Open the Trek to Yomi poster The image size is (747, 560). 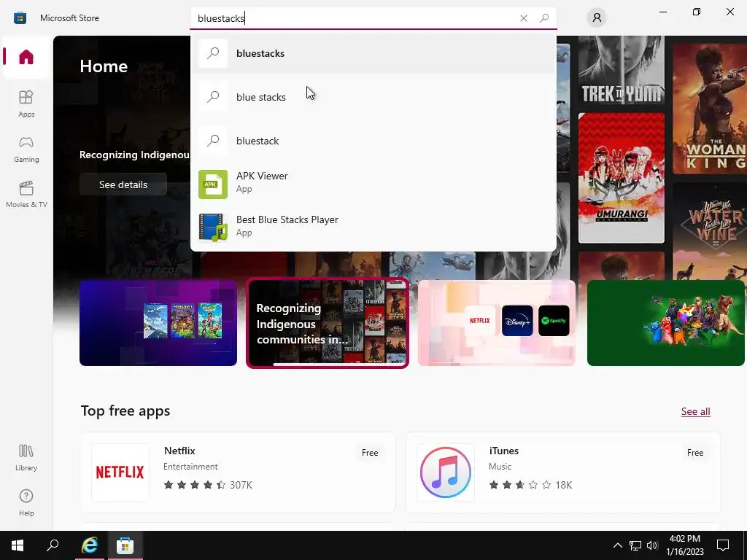pyautogui.click(x=622, y=71)
